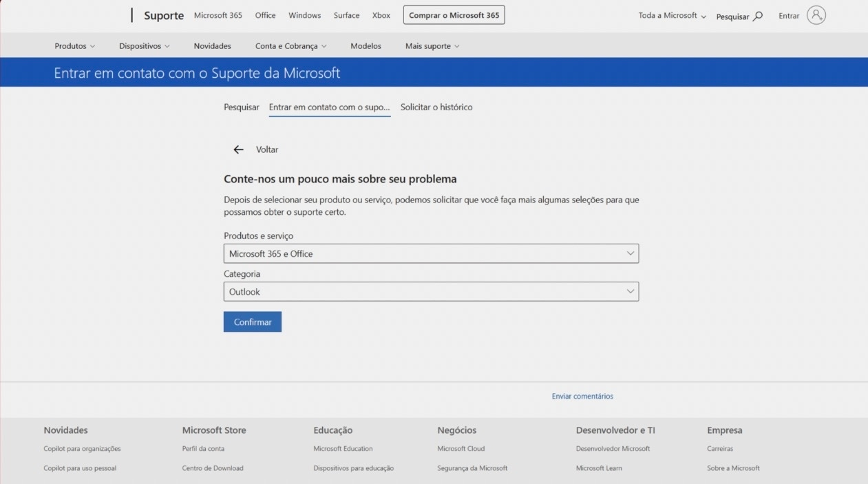Expand the Dispositivos menu
The height and width of the screenshot is (484, 868).
144,46
